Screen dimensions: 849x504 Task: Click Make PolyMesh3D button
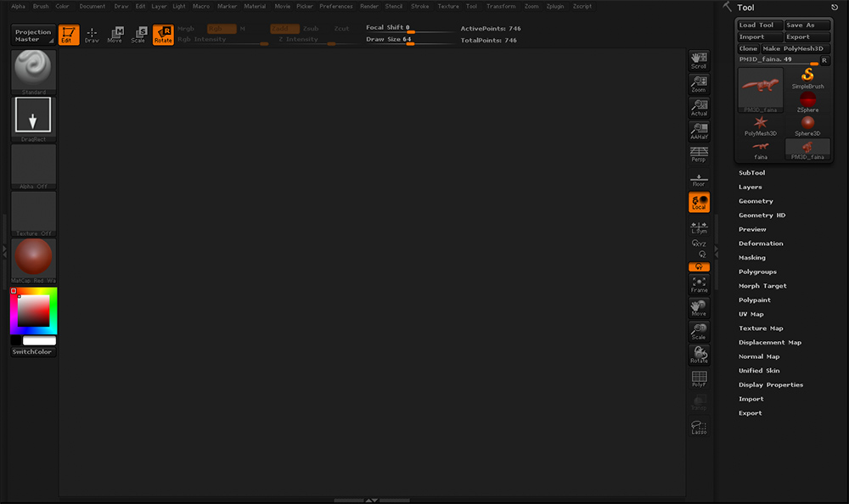click(796, 48)
